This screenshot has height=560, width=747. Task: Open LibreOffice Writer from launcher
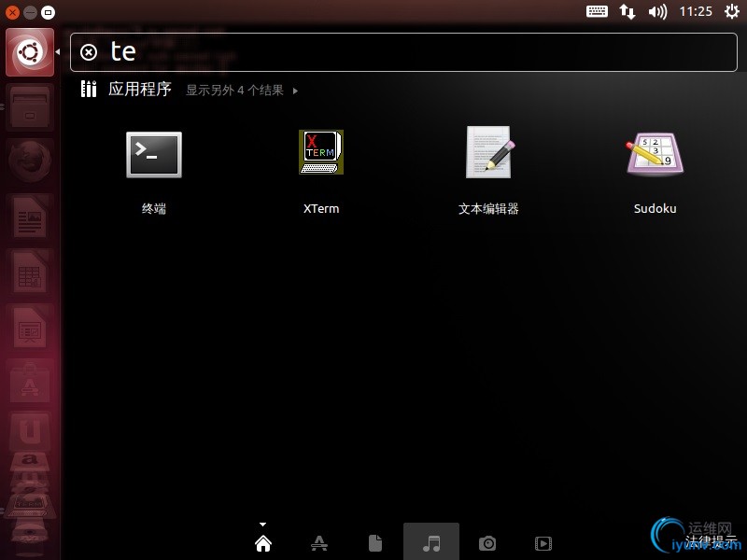(30, 217)
